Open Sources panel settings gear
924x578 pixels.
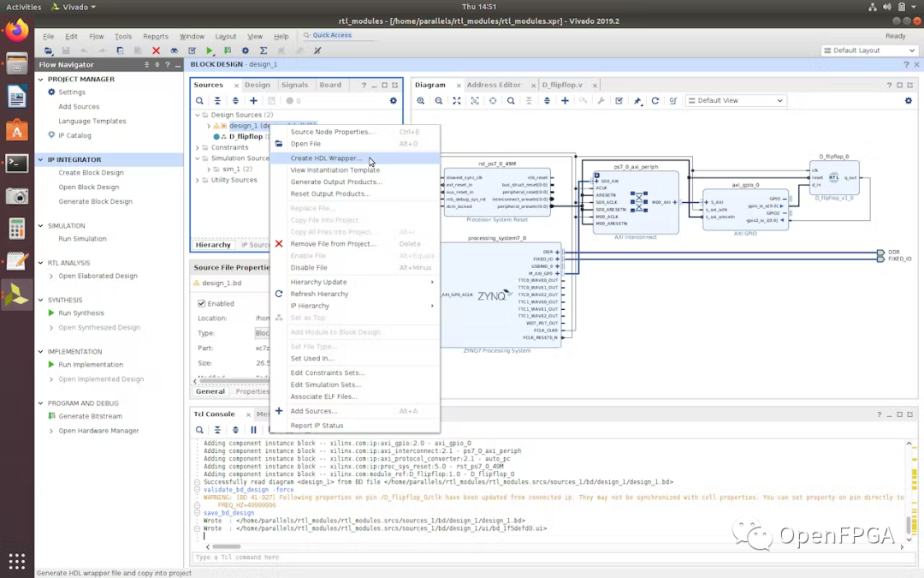(394, 101)
